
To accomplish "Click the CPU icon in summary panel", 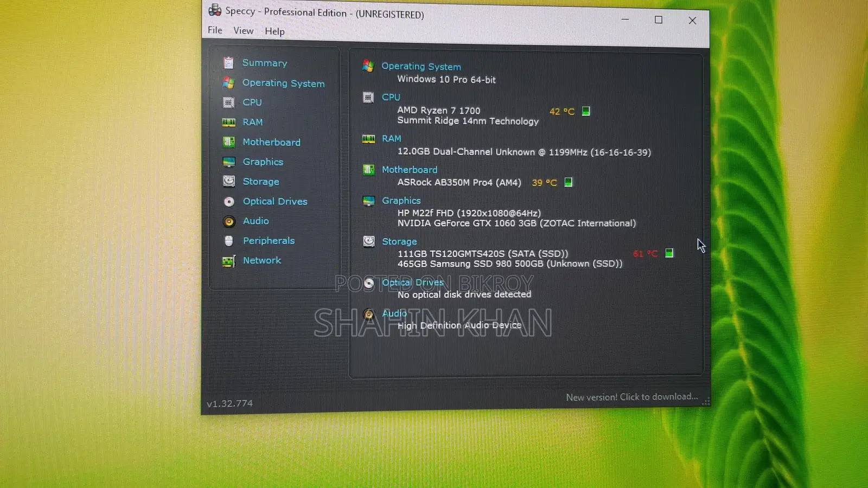I will 368,98.
